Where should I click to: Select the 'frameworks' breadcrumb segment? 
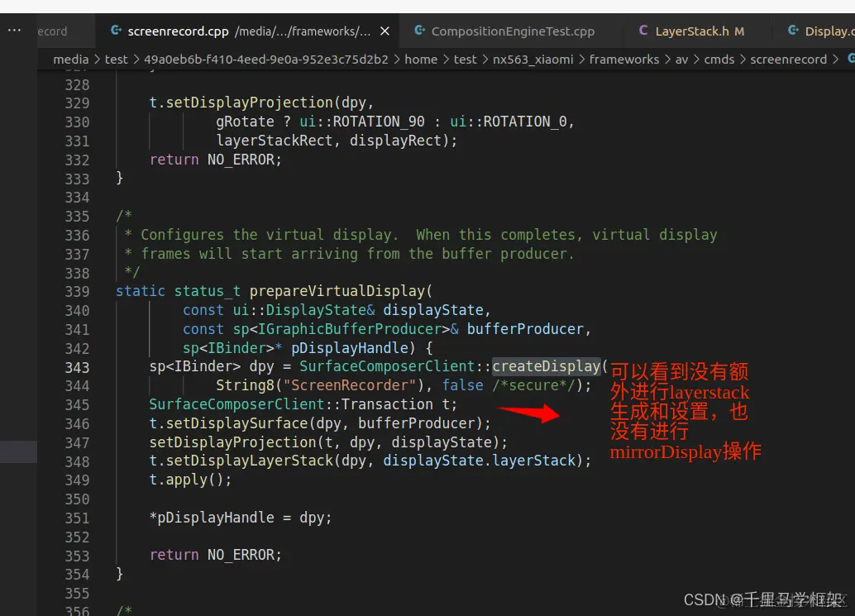pos(624,60)
